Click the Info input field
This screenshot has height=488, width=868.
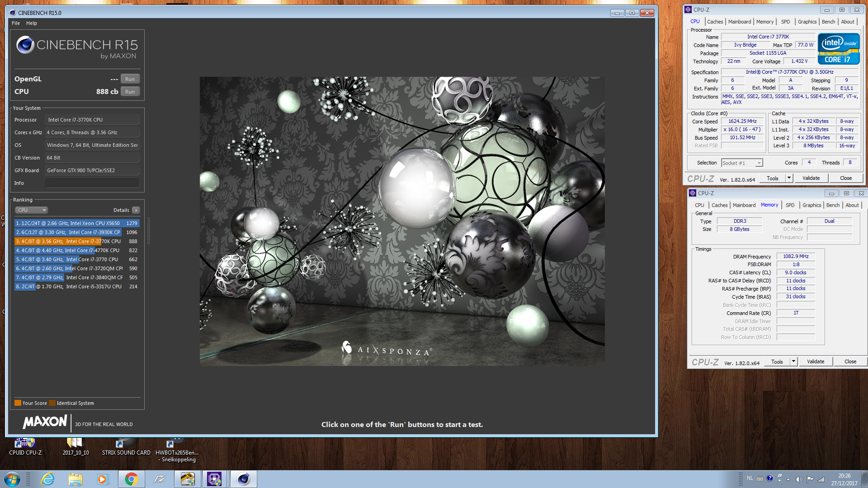[x=92, y=183]
